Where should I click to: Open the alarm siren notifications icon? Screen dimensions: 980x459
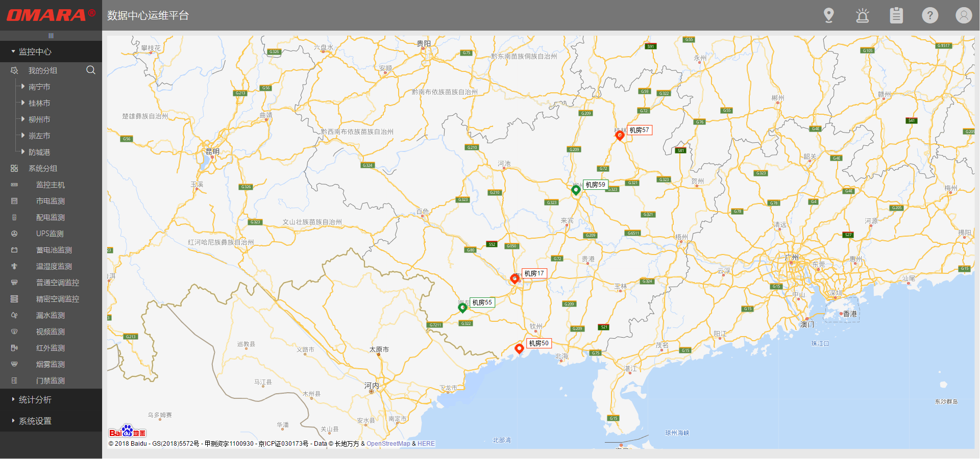[863, 15]
